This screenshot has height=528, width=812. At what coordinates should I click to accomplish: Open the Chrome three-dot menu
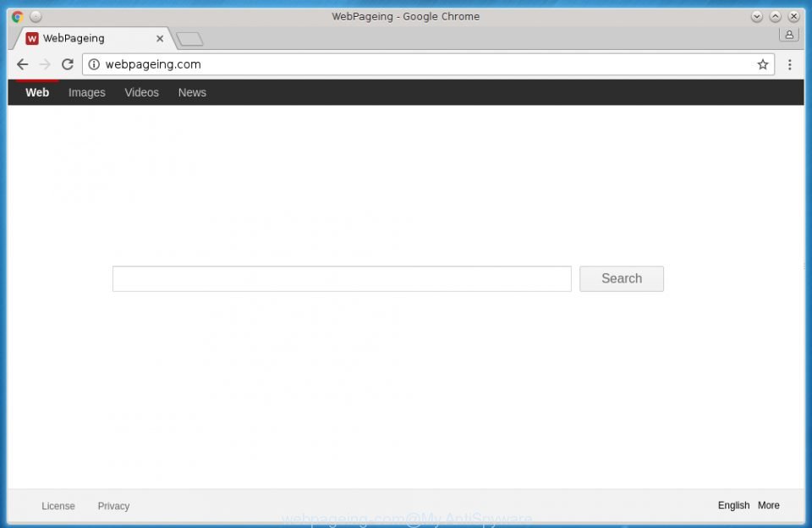789,64
